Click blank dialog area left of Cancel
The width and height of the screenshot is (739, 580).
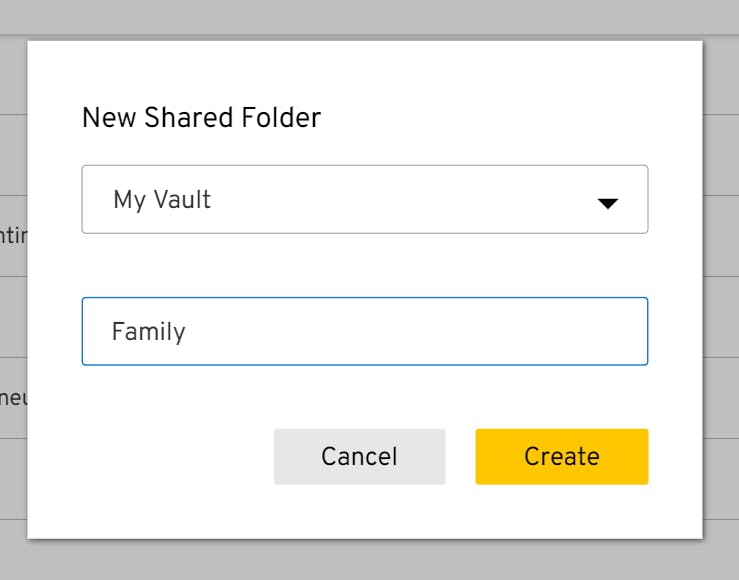coord(170,457)
